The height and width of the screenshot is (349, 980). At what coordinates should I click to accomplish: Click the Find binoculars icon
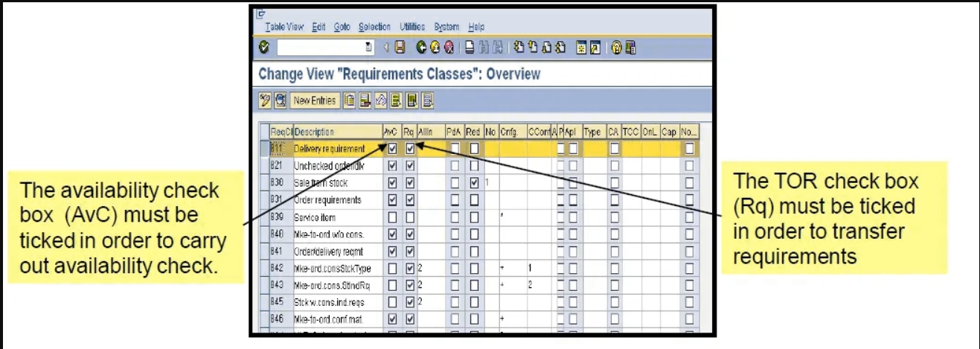tap(484, 48)
